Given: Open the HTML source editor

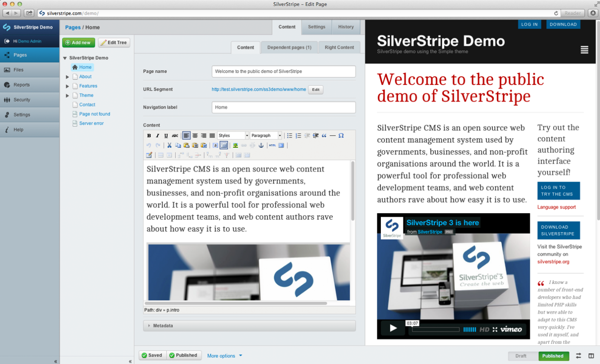Looking at the screenshot, I should pos(272,146).
